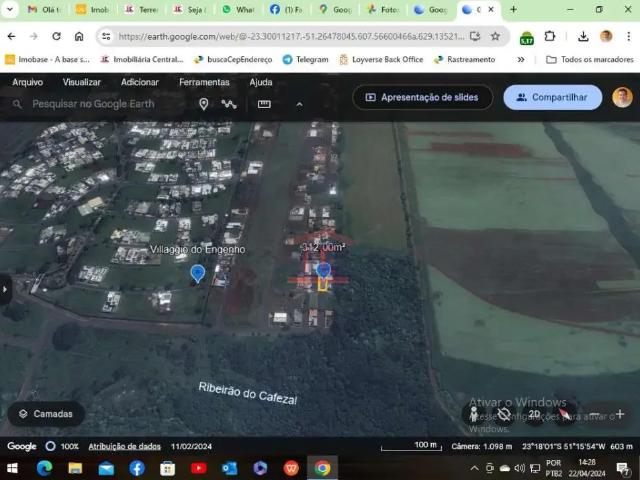Open Chrome three-dot menu
This screenshot has width=640, height=480.
(x=629, y=36)
